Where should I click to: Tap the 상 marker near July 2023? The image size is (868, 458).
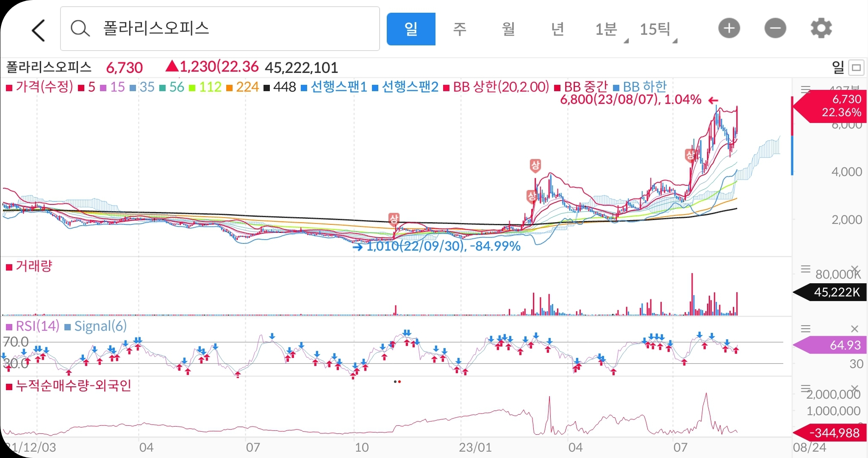pos(690,155)
